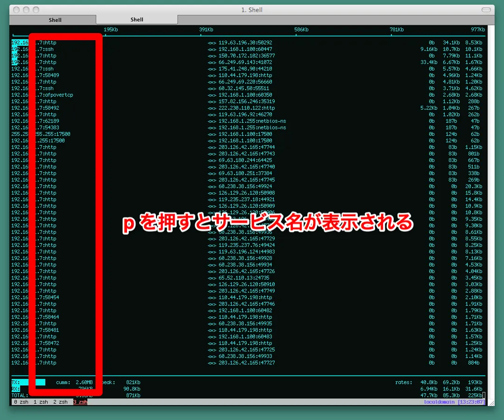504x420 pixels.
Task: Click the 119.63.196.30:50292 destination address
Action: tap(245, 42)
